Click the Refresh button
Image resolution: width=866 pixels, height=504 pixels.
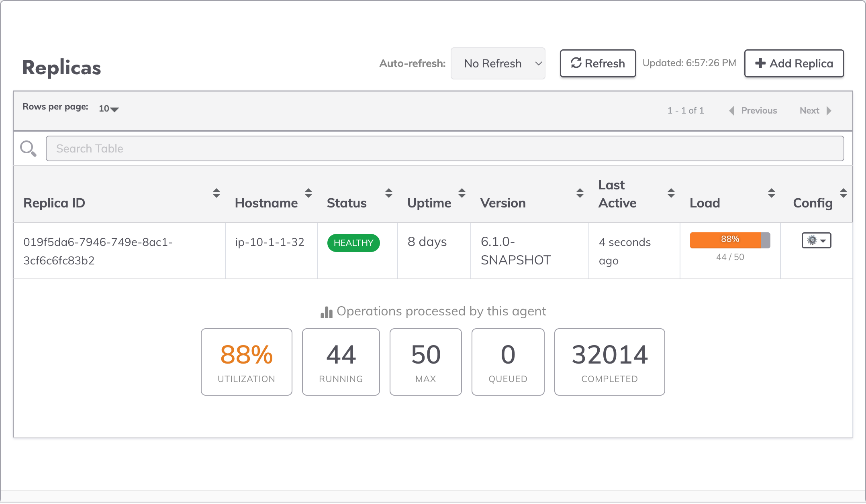[598, 63]
